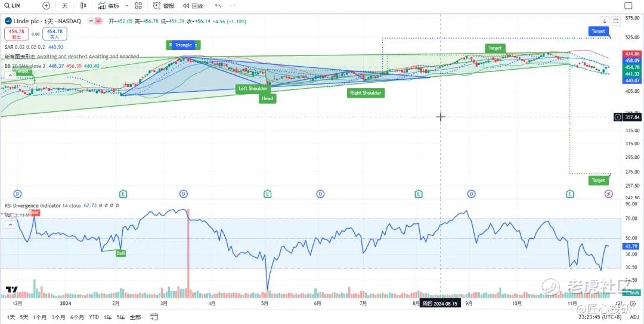Open the earnings E marker near August
The image size is (644, 324).
point(418,194)
